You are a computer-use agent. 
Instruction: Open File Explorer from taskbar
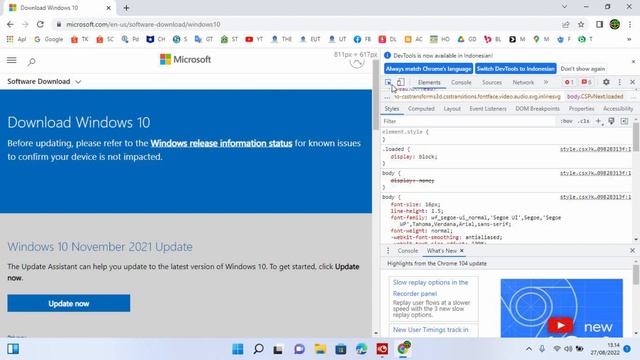[x=320, y=349]
